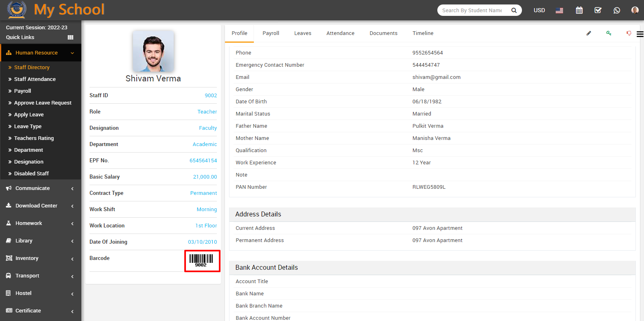This screenshot has width=644, height=321.
Task: Click the green key change password icon
Action: [609, 33]
